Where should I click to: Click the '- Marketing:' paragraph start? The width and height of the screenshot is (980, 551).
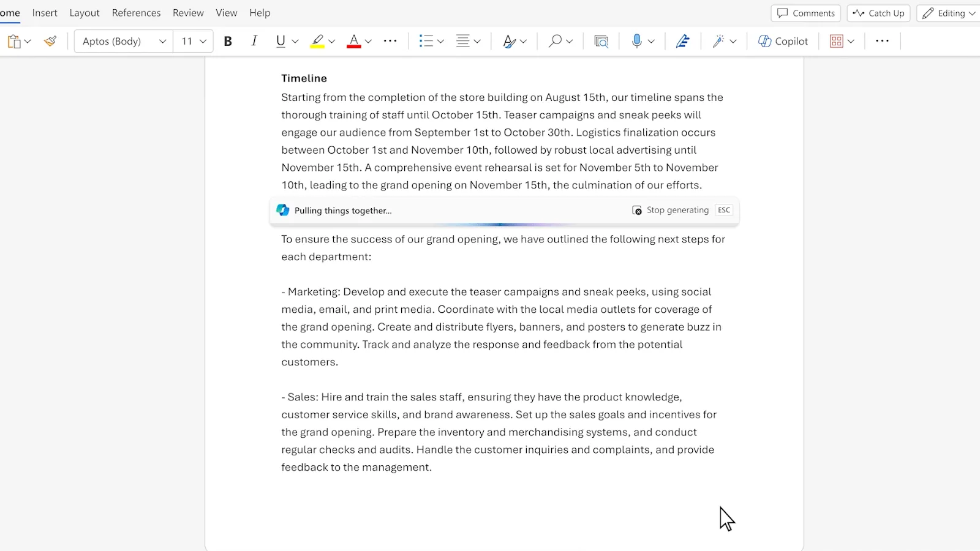pyautogui.click(x=311, y=292)
